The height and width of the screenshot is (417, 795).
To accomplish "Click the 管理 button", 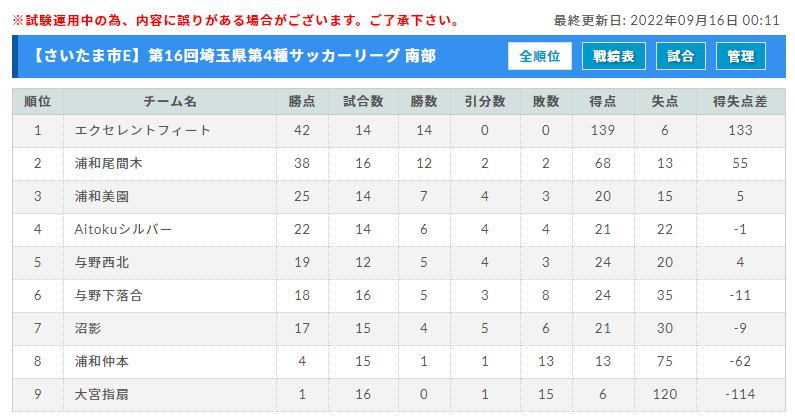I will click(x=741, y=56).
